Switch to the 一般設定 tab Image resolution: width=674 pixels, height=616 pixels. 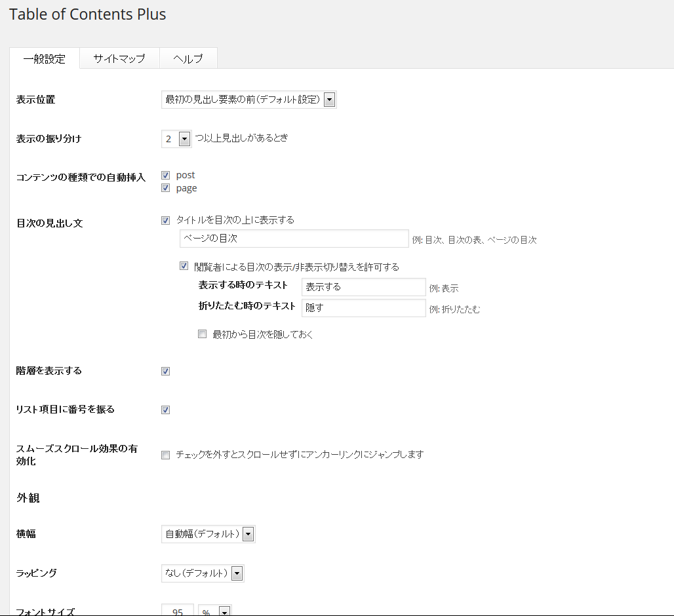point(45,58)
